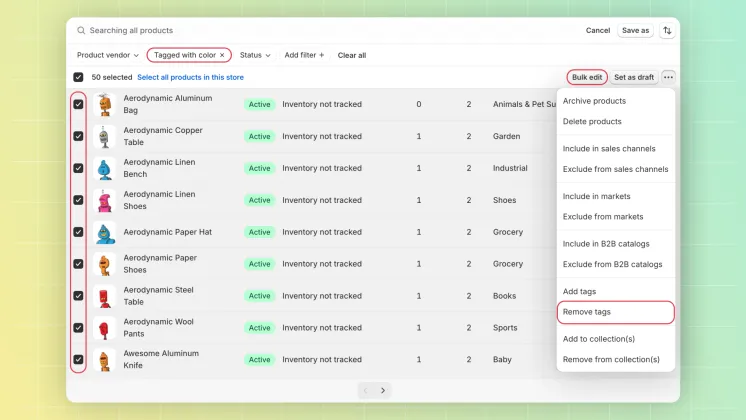
Task: Click Industrial category cell
Action: pyautogui.click(x=510, y=168)
